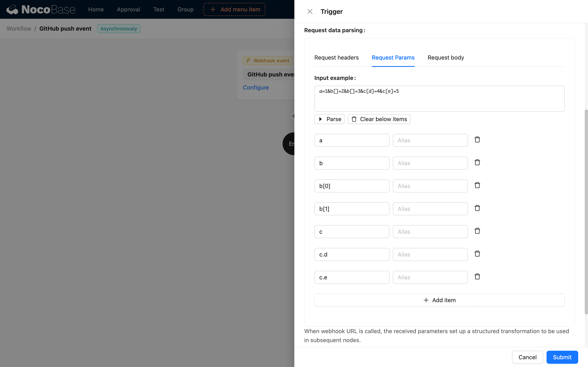Viewport: 588px width, 367px height.
Task: Delete the 'b' parameter row
Action: (477, 162)
